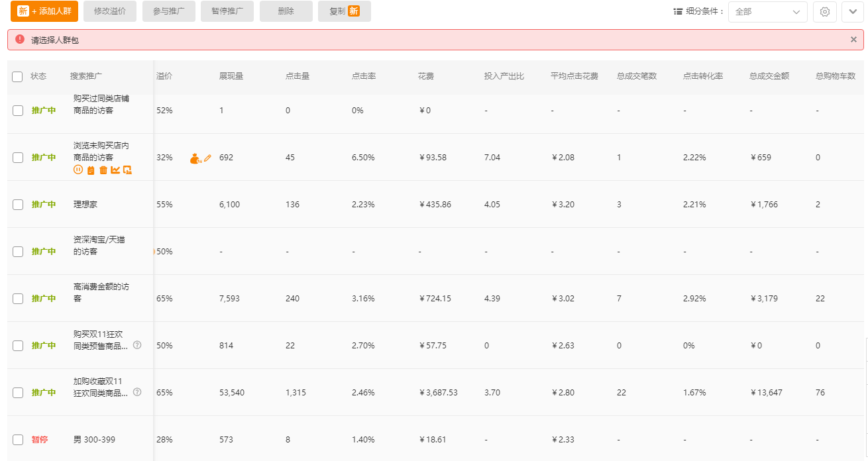Screen dimensions: 868x461
Task: Toggle the select-all checkbox in table header
Action: click(17, 77)
